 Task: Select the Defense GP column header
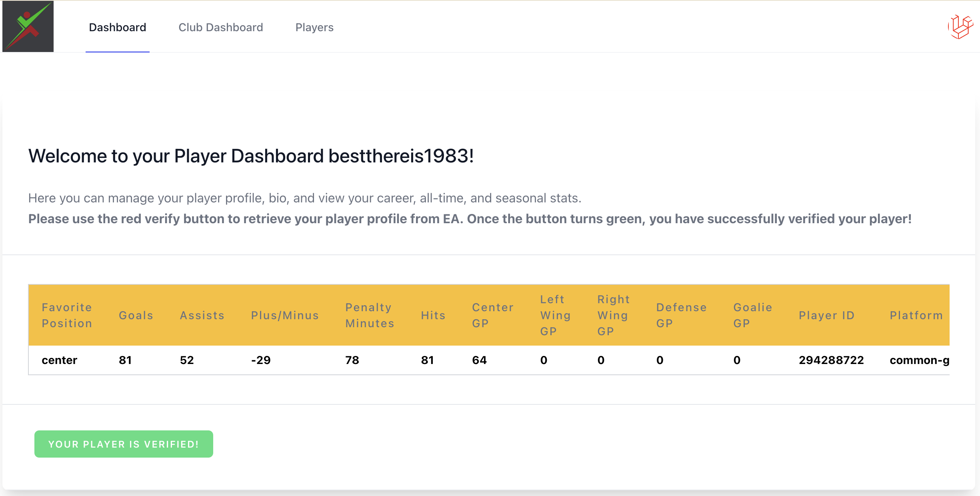coord(681,315)
